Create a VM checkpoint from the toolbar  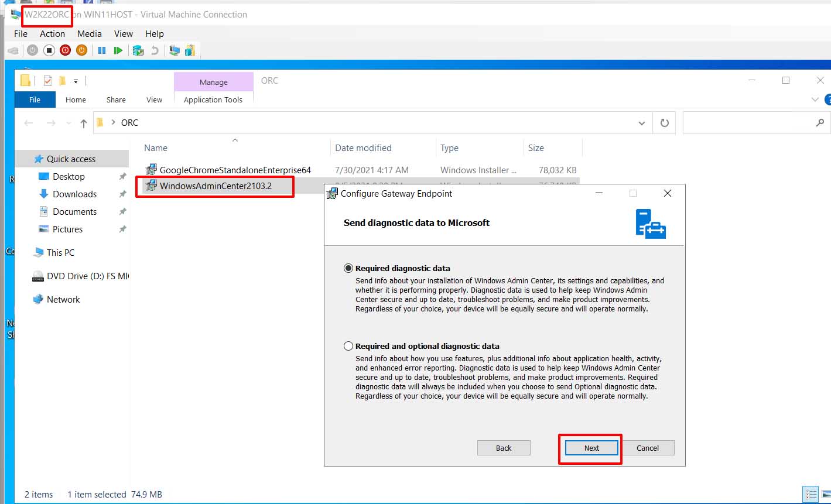tap(138, 50)
